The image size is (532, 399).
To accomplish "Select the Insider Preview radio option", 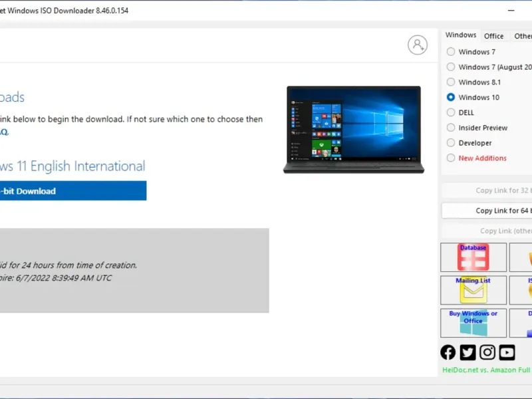I will [x=451, y=128].
